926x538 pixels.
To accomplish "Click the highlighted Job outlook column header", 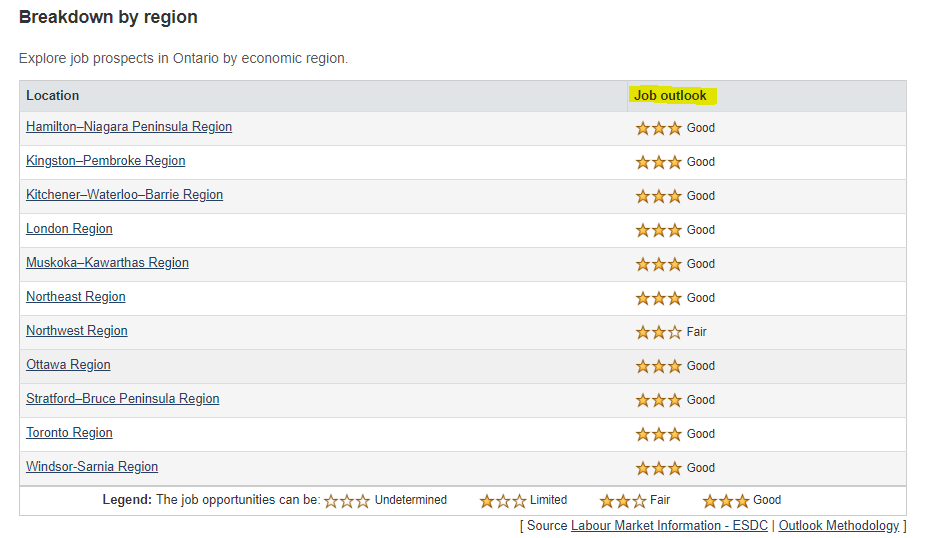I will click(x=670, y=96).
